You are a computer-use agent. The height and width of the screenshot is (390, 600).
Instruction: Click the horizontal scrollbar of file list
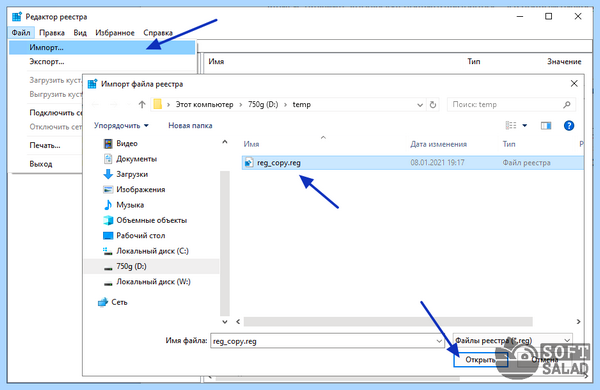(x=388, y=321)
